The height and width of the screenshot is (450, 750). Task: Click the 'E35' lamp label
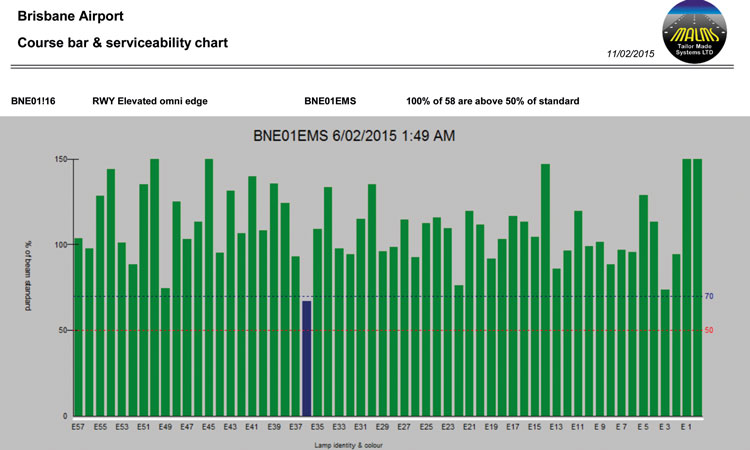(317, 427)
